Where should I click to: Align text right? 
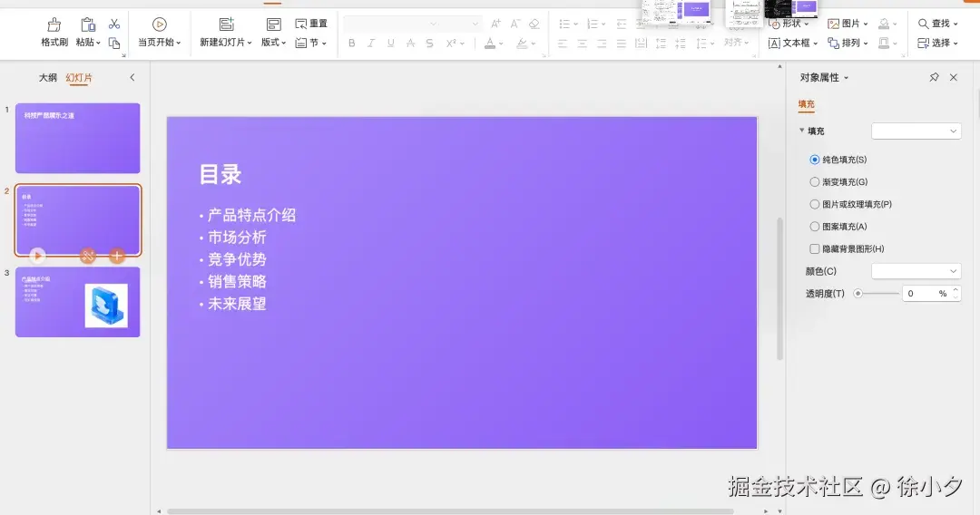pyautogui.click(x=602, y=44)
